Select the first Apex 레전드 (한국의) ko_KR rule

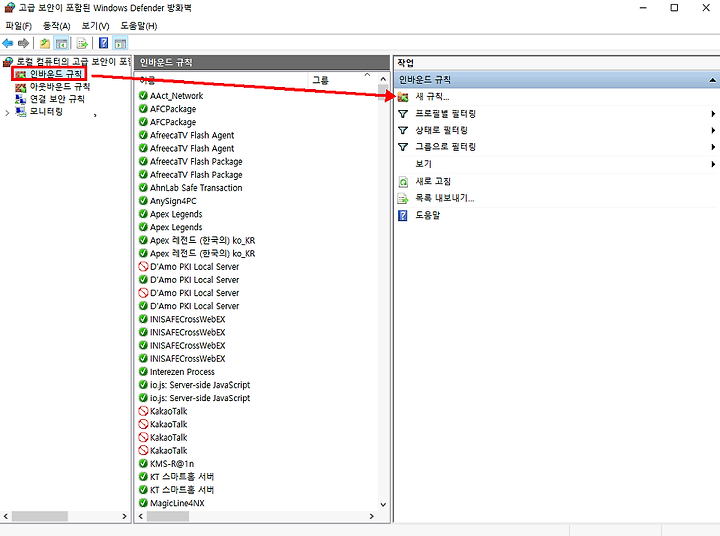pos(202,240)
